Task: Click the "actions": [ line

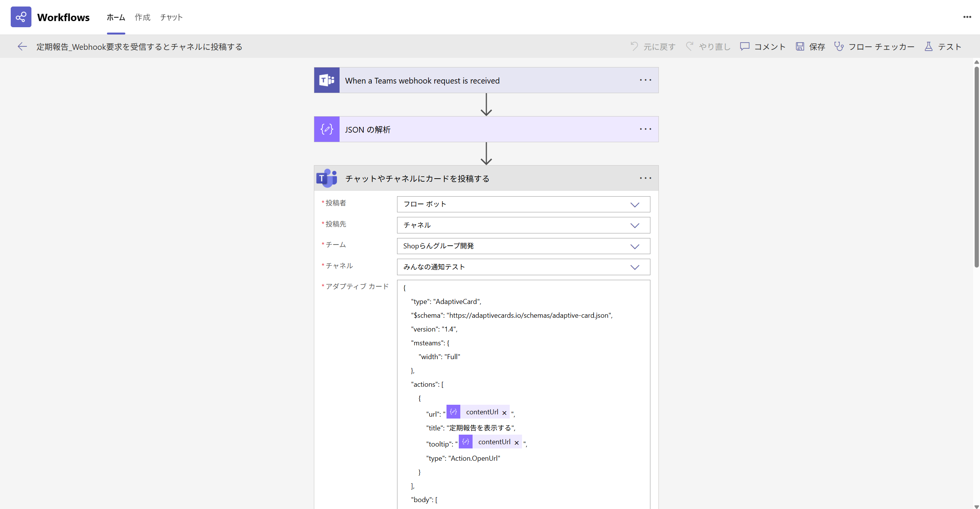Action: (x=427, y=384)
